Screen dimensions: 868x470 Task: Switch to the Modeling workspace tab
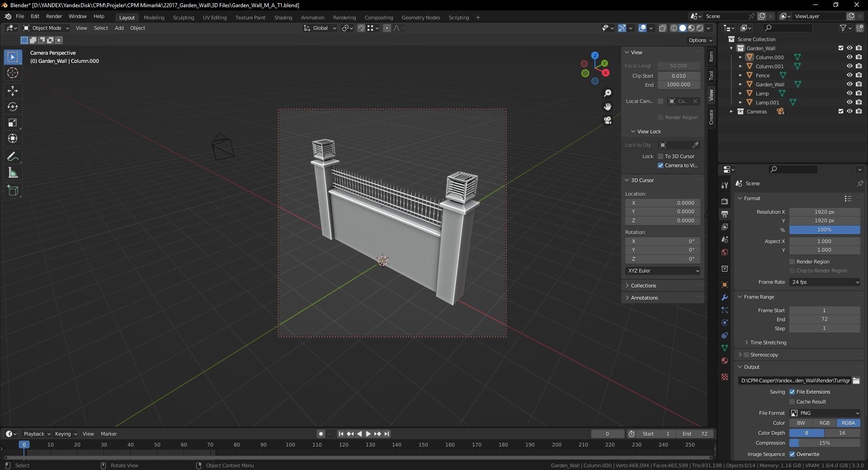tap(154, 18)
